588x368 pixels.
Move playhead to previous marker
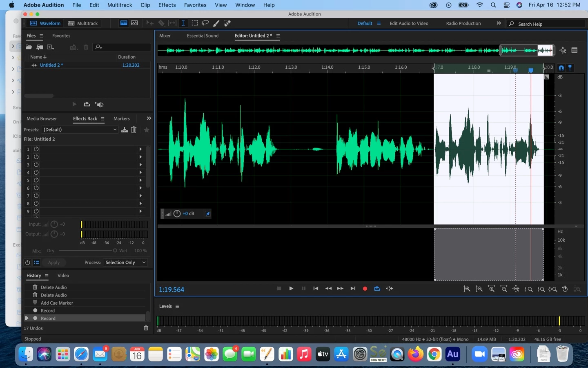tap(316, 289)
